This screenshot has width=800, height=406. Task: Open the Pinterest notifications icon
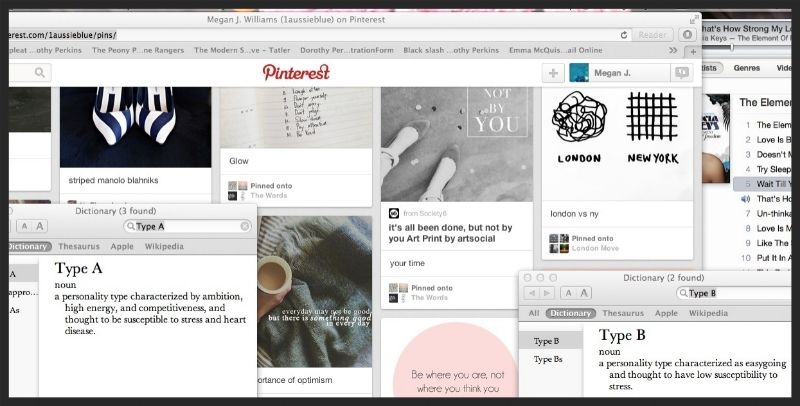[682, 73]
